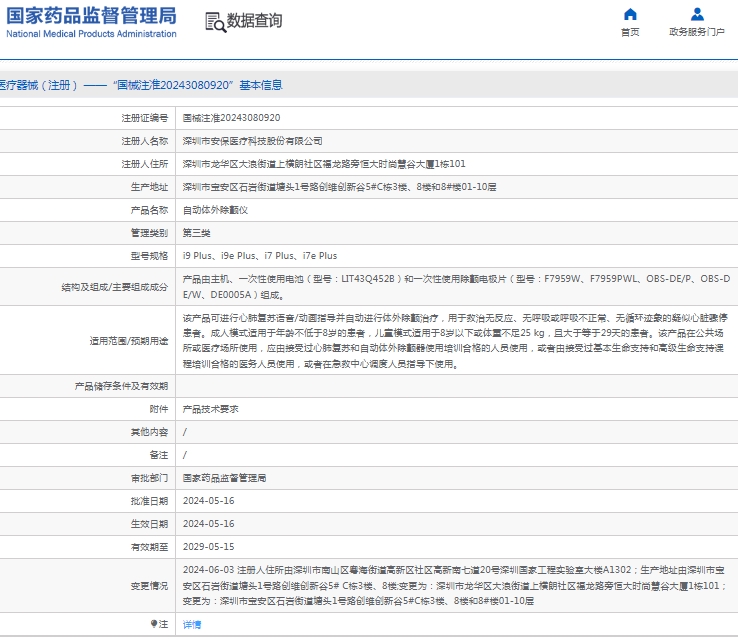Select registrant name 深圳市安保医疗科技股份有限公司
The height and width of the screenshot is (643, 738).
pos(252,141)
